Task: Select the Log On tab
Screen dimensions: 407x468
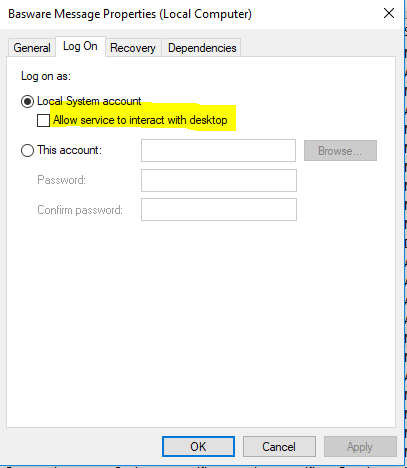Action: coord(80,46)
